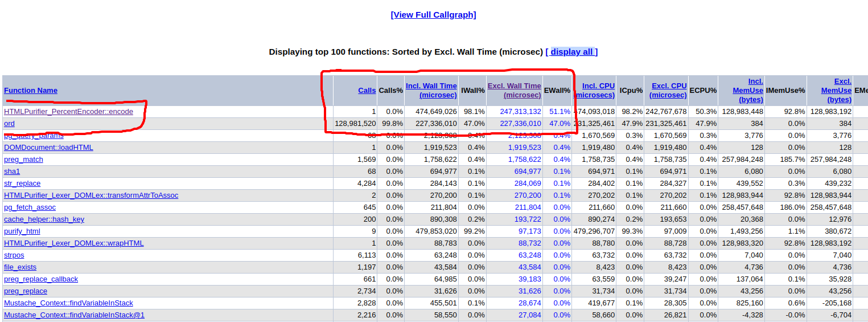Select purify_html Incl. Wall Time 479,853,020
Viewport: 868px width, 322px height.
[x=436, y=231]
